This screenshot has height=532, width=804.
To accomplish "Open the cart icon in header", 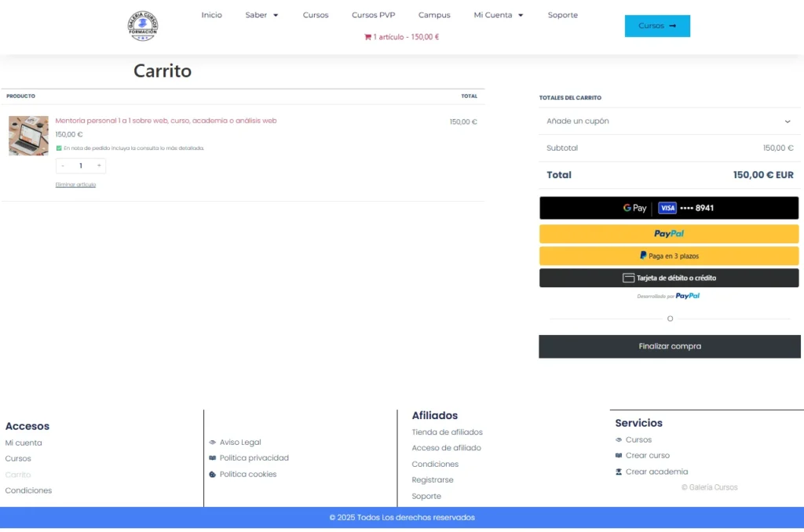I will [x=367, y=37].
